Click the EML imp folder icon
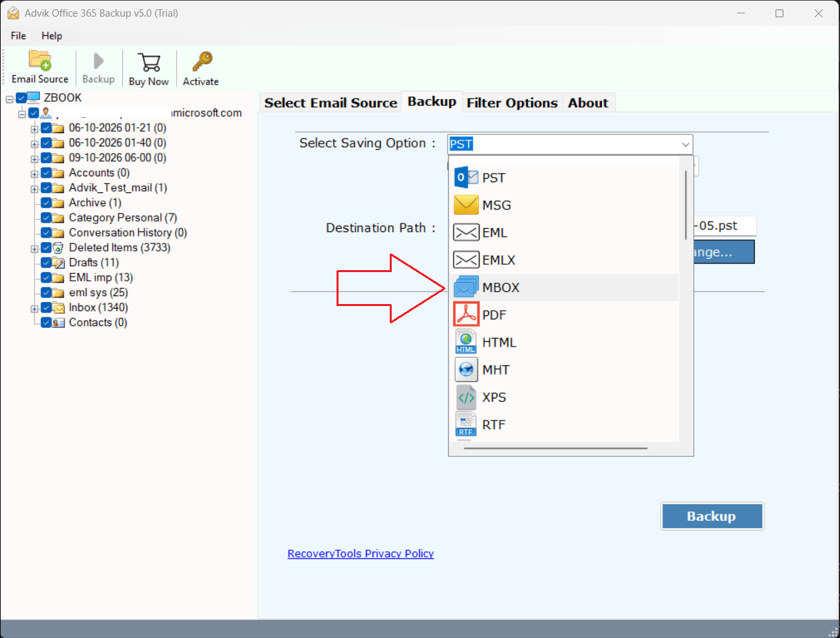This screenshot has width=840, height=638. coord(58,277)
